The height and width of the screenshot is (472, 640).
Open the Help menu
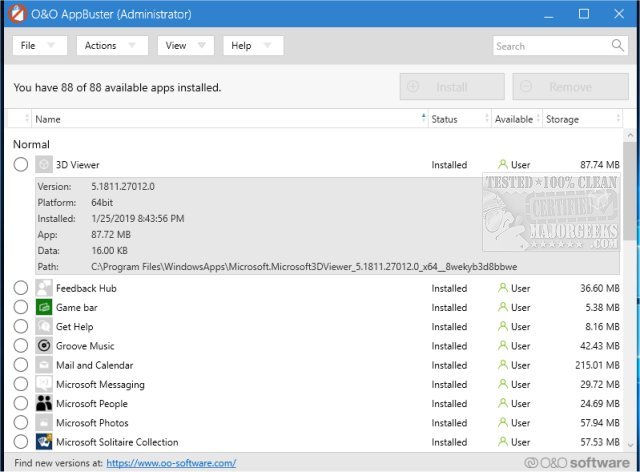(x=253, y=46)
